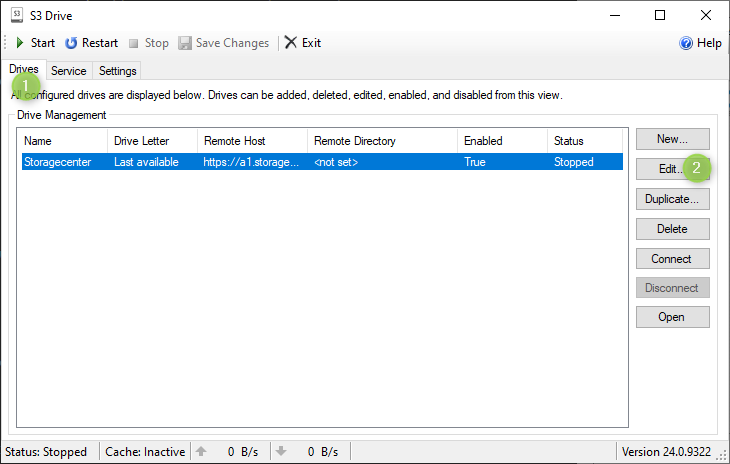
Task: Click the Duplicate... button
Action: point(673,199)
